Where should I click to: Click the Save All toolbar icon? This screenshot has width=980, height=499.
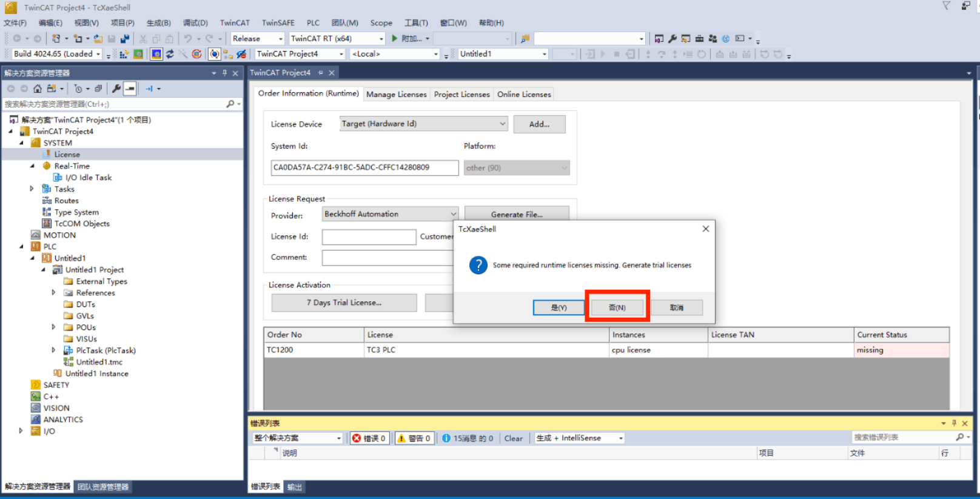(x=124, y=38)
